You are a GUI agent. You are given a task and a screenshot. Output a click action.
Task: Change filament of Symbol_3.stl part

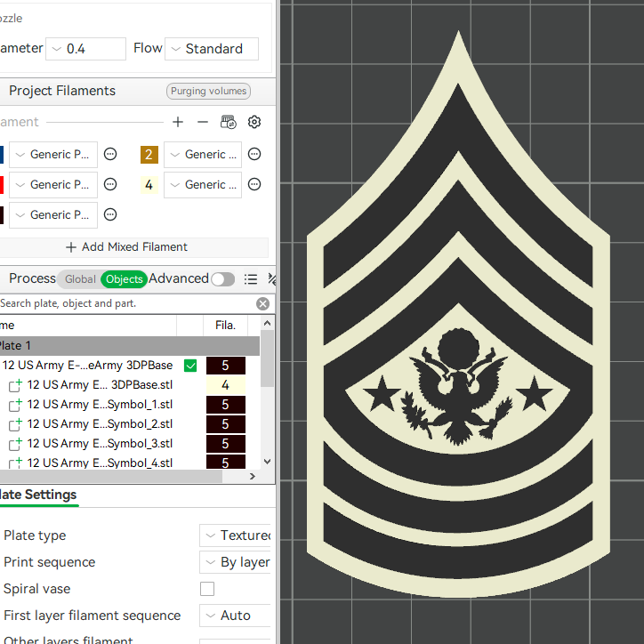click(225, 444)
